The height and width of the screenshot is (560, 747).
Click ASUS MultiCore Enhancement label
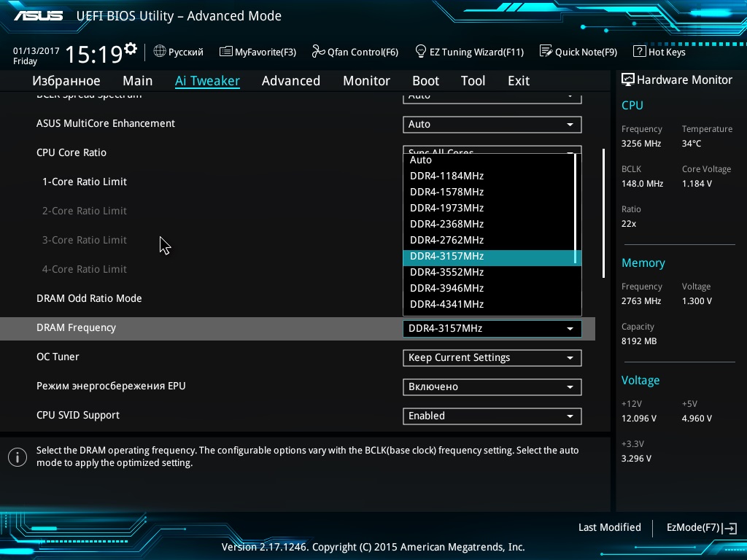point(106,123)
